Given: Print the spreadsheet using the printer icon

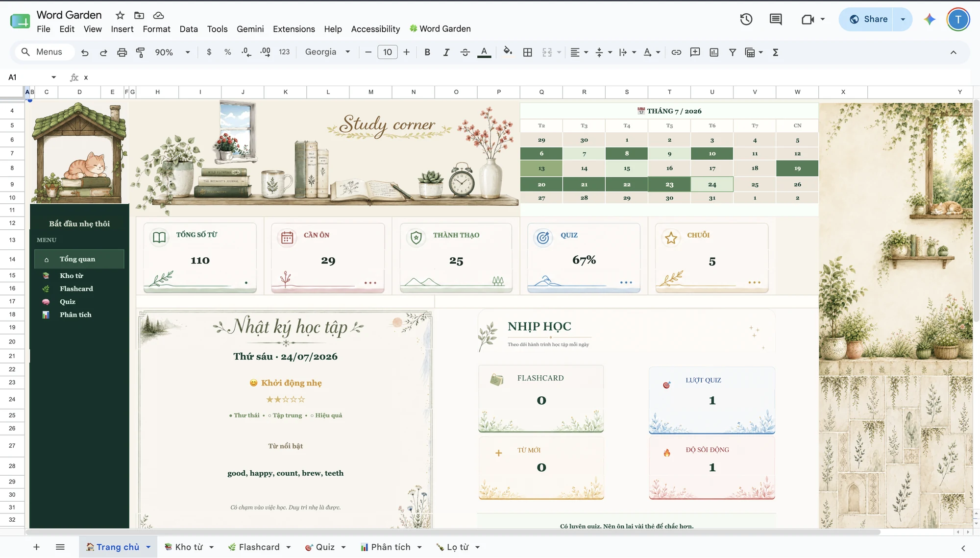Looking at the screenshot, I should 122,52.
